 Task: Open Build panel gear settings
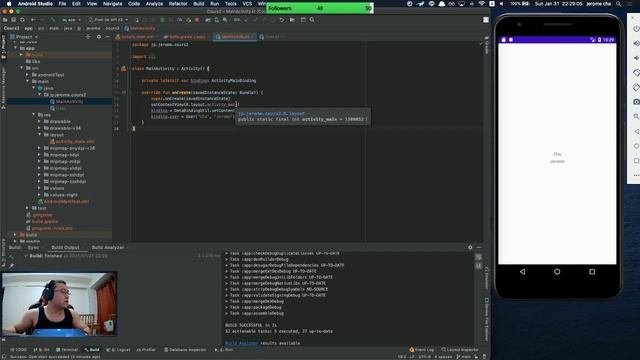pyautogui.click(x=470, y=247)
